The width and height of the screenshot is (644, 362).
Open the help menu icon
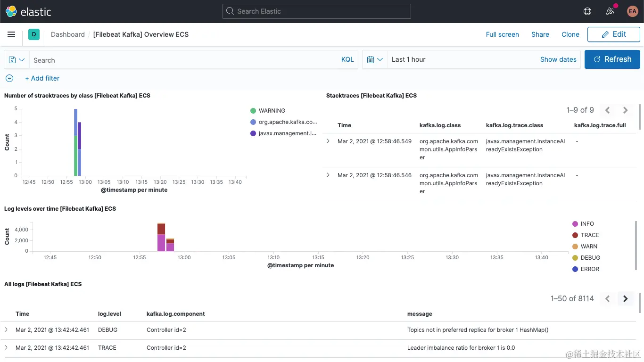[x=587, y=11]
